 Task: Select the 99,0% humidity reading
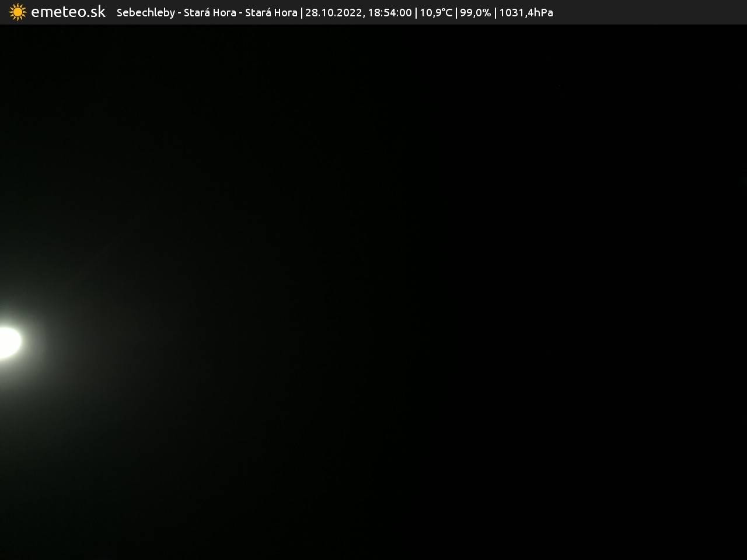475,13
